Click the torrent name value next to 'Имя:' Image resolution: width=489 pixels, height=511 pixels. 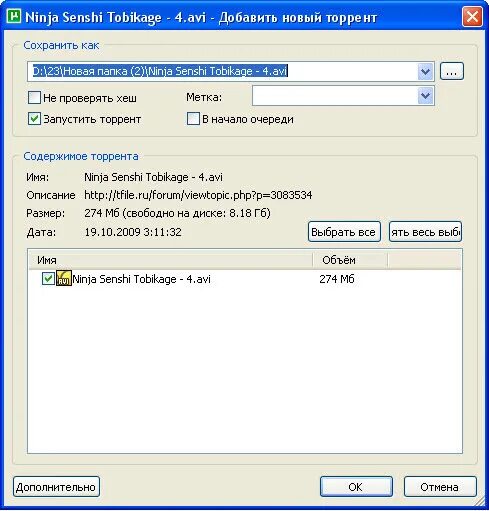(153, 177)
